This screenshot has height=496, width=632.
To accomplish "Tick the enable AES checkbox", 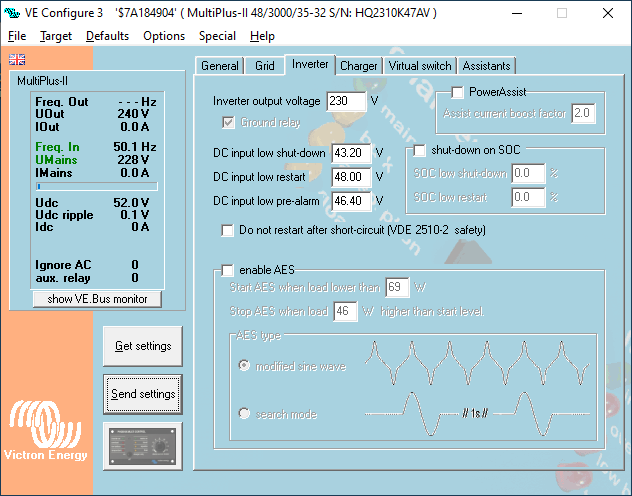I will [x=227, y=270].
